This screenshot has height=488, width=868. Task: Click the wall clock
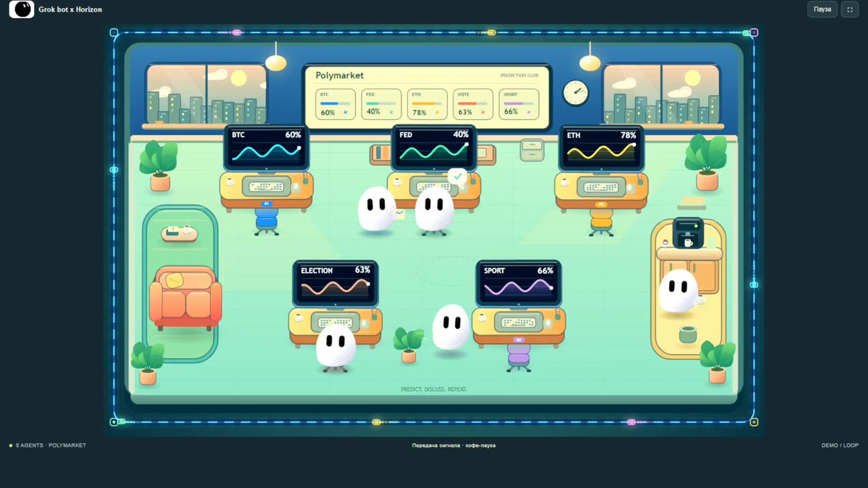pyautogui.click(x=576, y=93)
